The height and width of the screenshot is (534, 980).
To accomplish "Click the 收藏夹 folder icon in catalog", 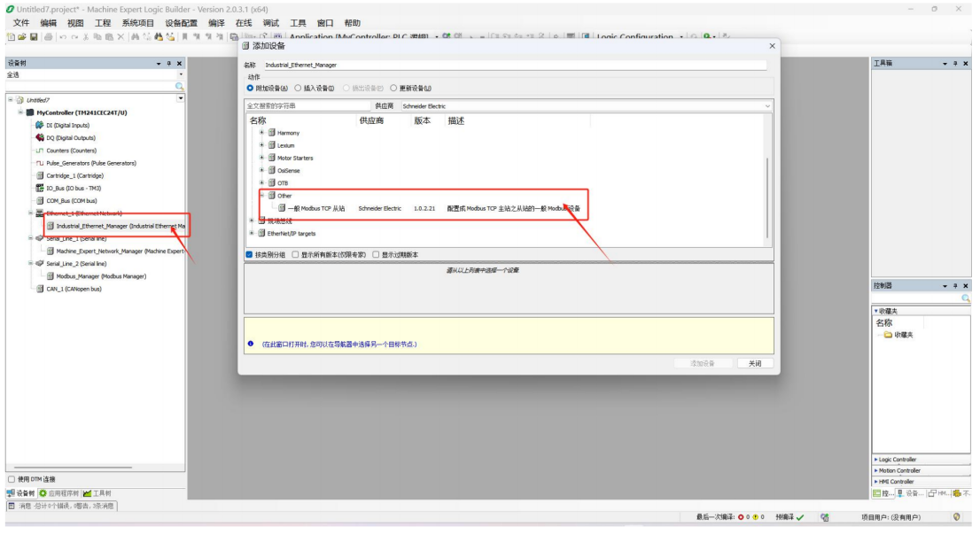I will point(888,335).
